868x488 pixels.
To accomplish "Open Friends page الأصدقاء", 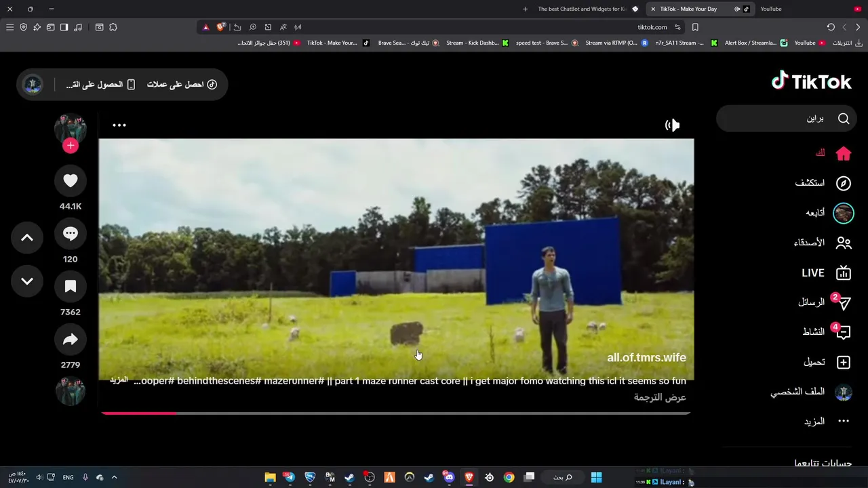I will 822,243.
